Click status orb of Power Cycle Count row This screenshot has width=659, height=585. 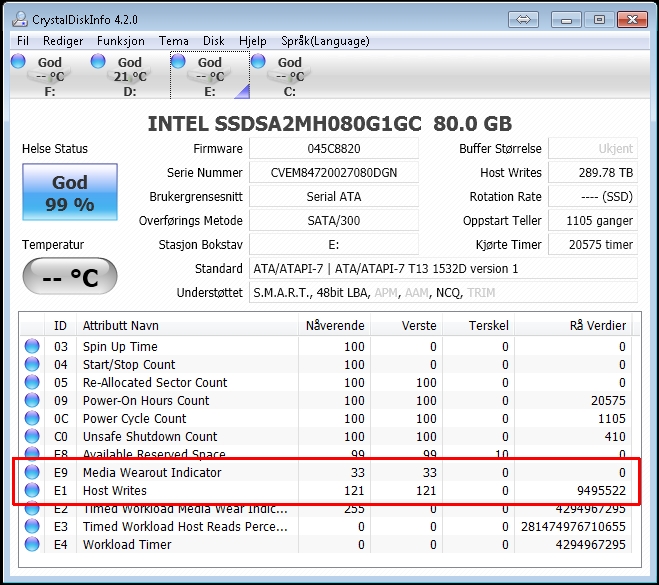[32, 418]
